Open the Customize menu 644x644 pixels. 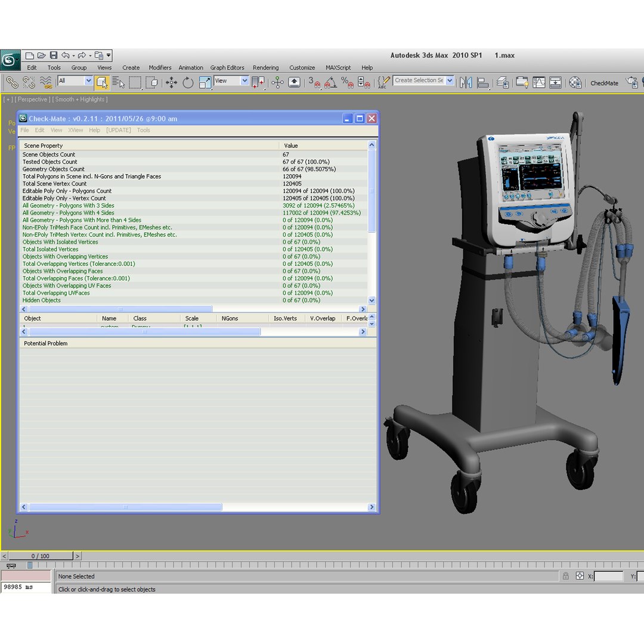tap(302, 68)
